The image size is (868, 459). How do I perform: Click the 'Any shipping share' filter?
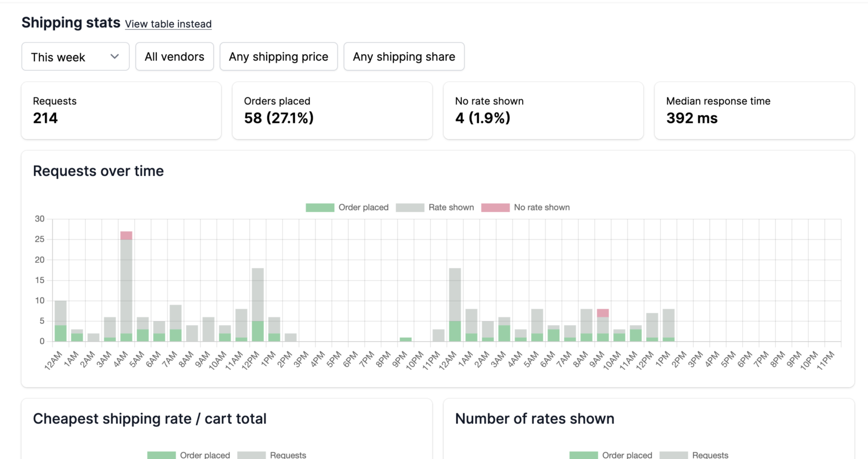point(404,56)
